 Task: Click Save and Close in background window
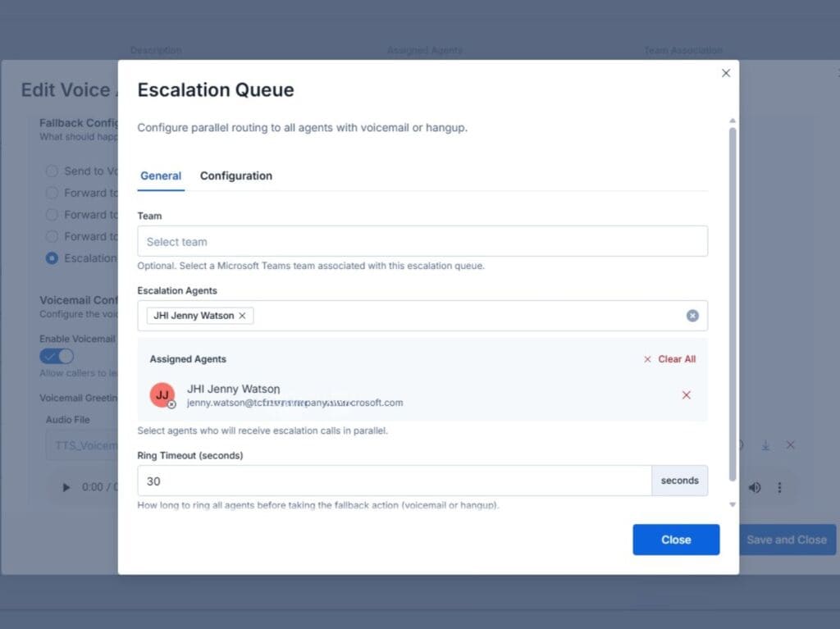[x=787, y=540]
